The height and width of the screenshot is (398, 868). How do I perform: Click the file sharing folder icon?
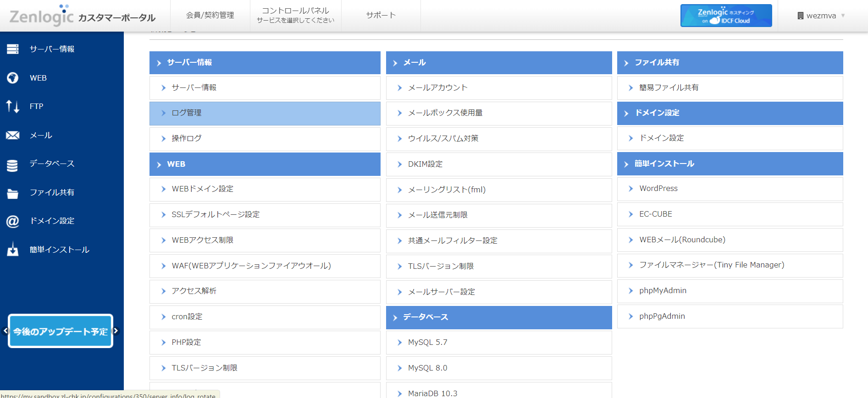point(13,193)
